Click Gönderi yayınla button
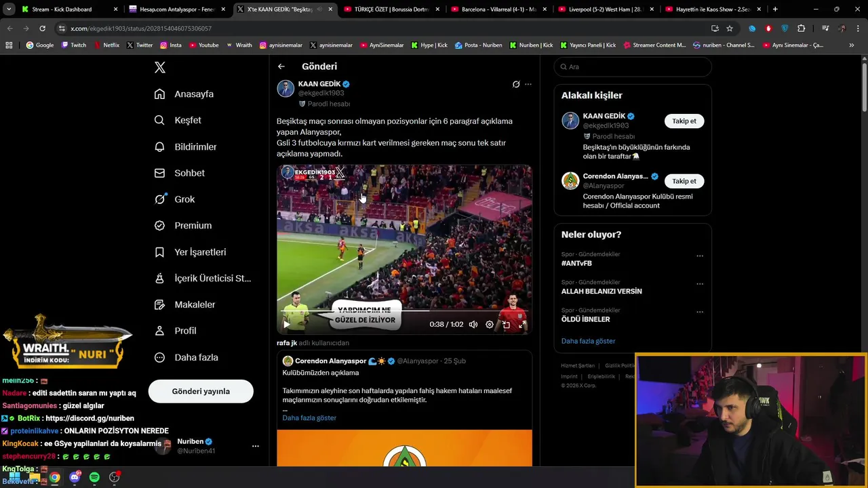 coord(201,391)
